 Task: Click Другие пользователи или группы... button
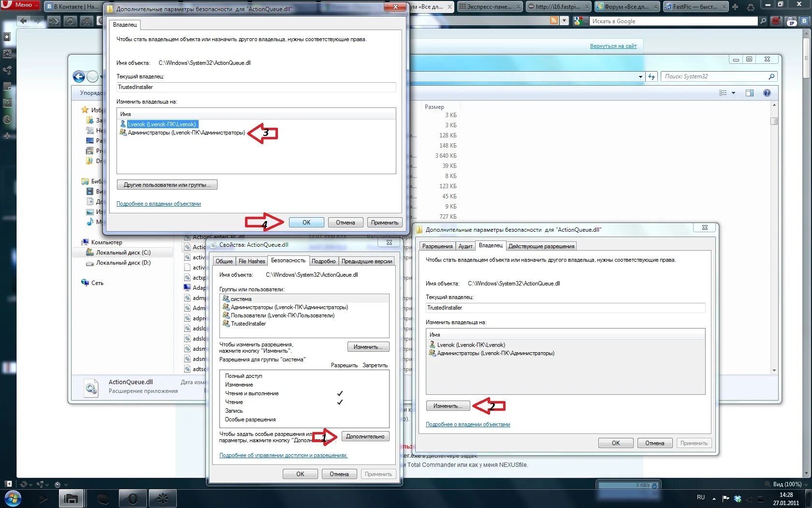click(167, 185)
